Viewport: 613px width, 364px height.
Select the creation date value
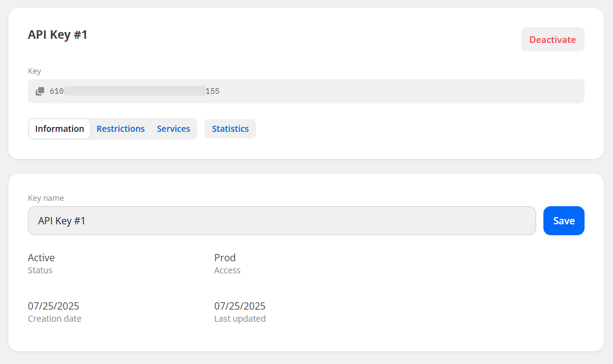pyautogui.click(x=53, y=306)
